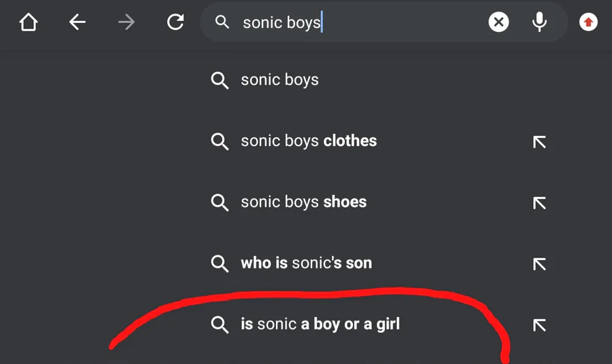Click magnifier icon beside 'sonic boys shoes'

[x=220, y=202]
